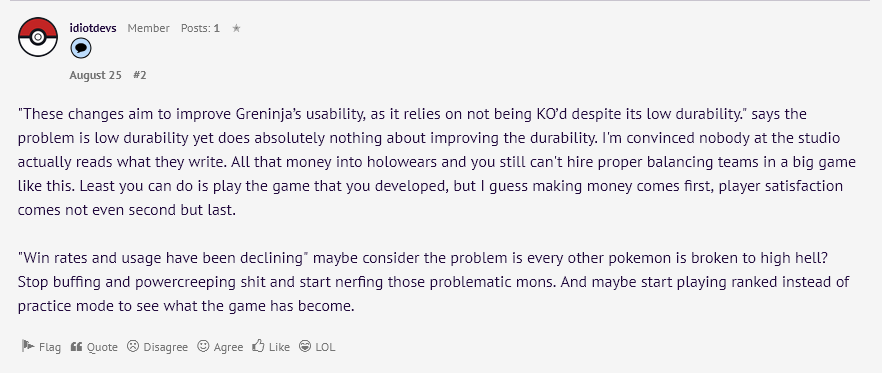Click the Posts: 1 count

coord(200,28)
